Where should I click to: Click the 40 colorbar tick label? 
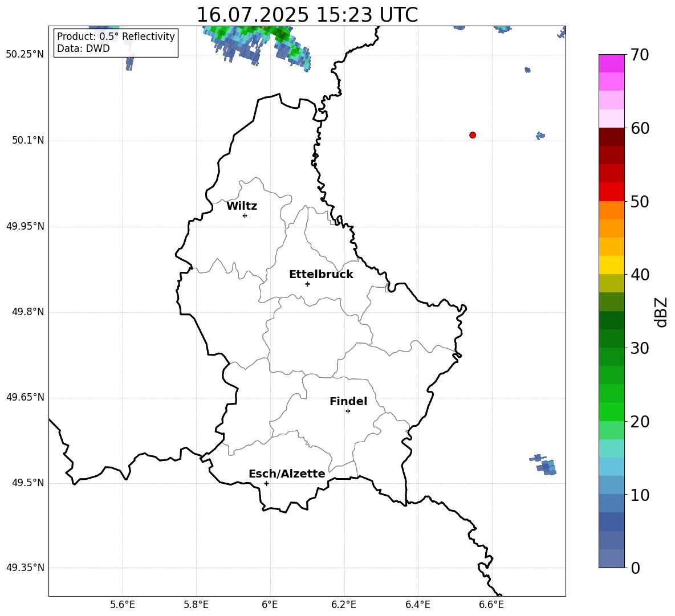point(640,275)
